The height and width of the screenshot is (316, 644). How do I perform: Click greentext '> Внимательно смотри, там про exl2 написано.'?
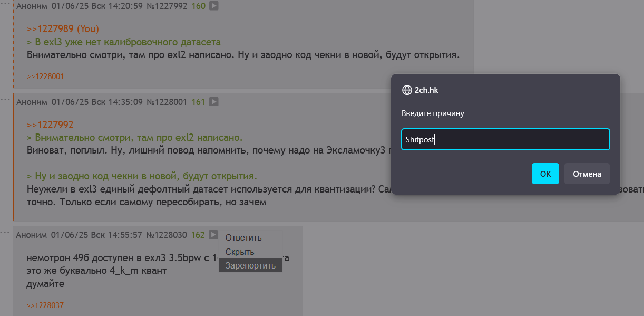(134, 138)
